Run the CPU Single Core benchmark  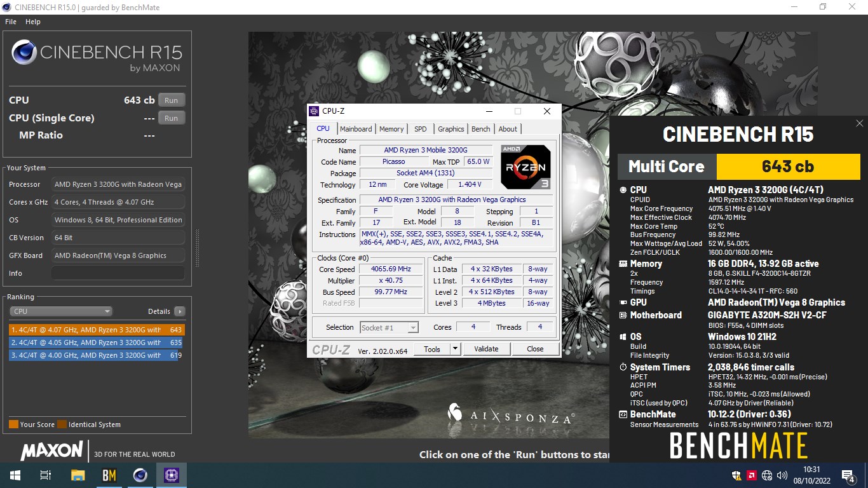point(172,118)
